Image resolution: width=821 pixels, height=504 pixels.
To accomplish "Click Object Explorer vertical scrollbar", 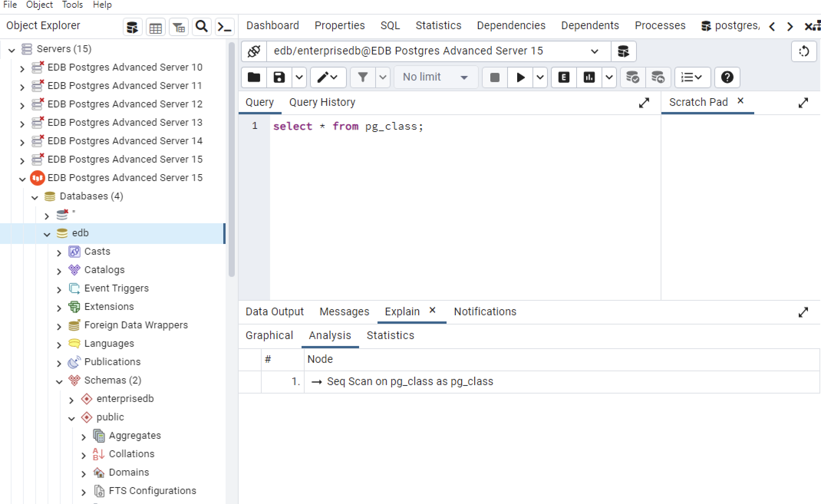I will [x=231, y=159].
